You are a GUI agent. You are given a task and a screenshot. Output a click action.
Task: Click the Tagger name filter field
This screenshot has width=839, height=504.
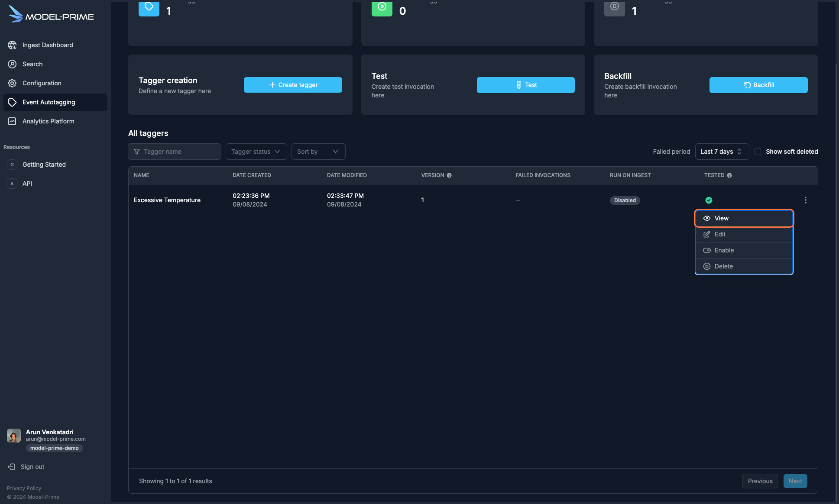point(175,152)
